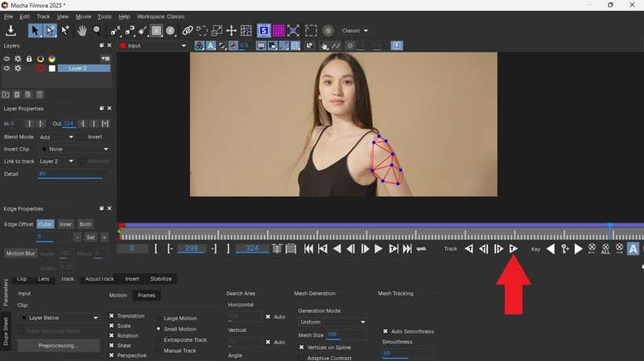The width and height of the screenshot is (644, 361).
Task: Play the clip forward
Action: click(x=378, y=248)
